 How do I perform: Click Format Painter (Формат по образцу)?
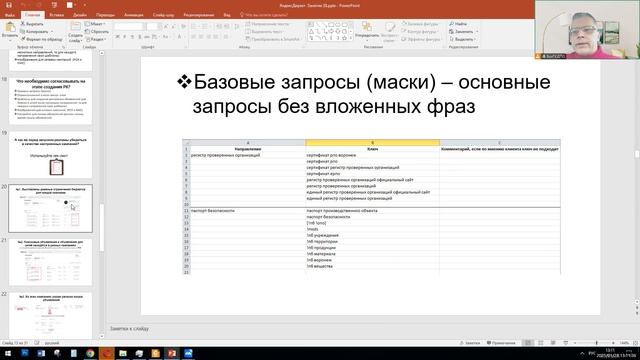[42, 39]
